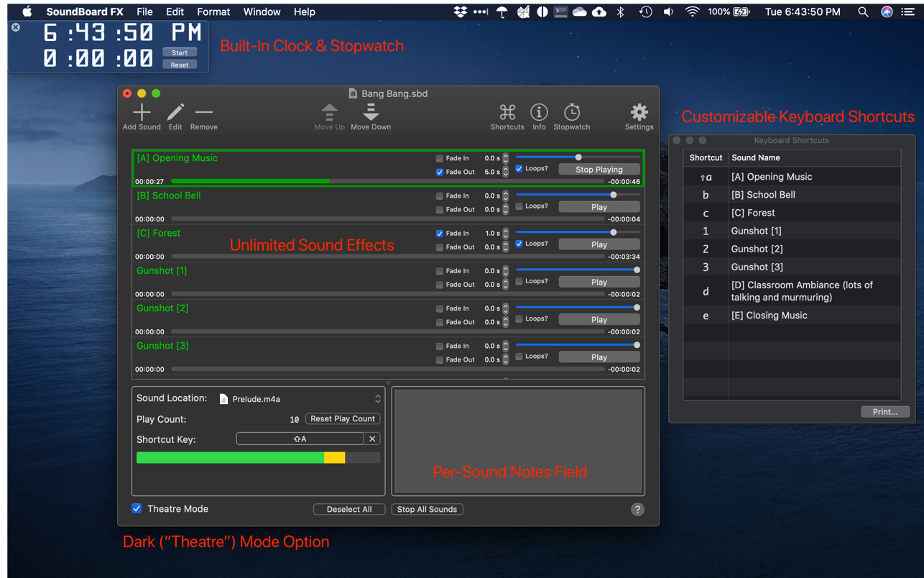Click the cloud upload menu bar icon
The width and height of the screenshot is (924, 578).
pyautogui.click(x=599, y=12)
